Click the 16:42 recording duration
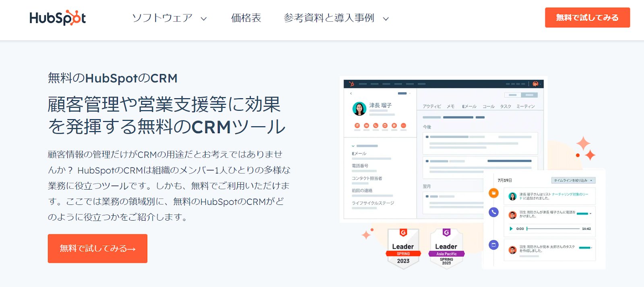 586,229
